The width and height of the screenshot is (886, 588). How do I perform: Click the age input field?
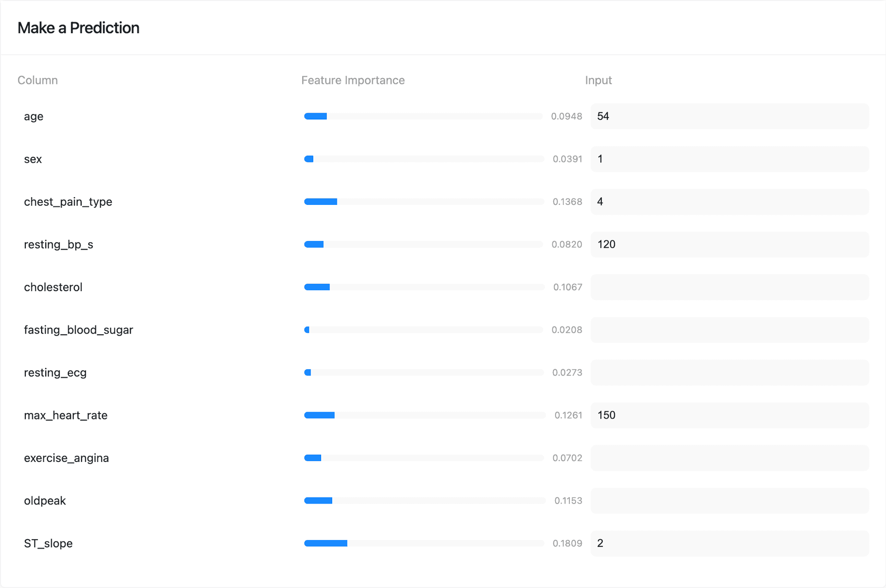[729, 116]
